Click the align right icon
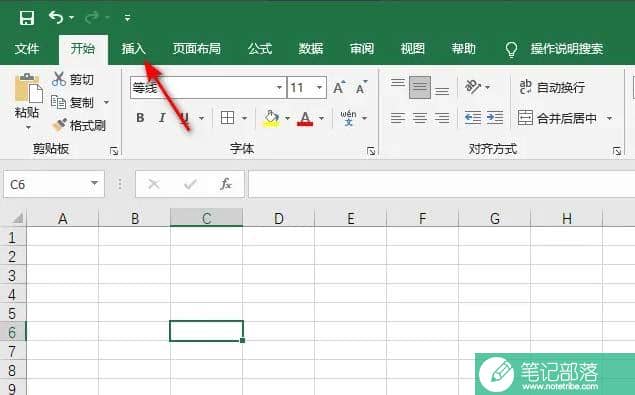Screen dimensions: 635x395 tap(442, 118)
